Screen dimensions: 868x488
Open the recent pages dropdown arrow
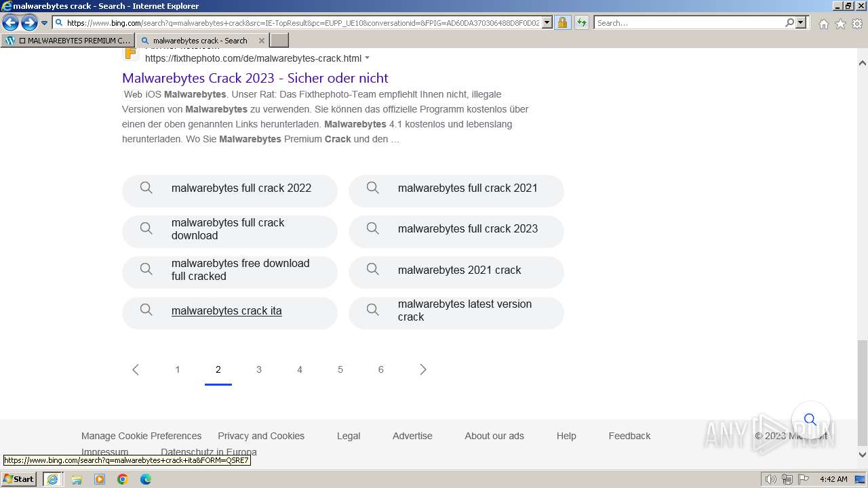click(45, 23)
